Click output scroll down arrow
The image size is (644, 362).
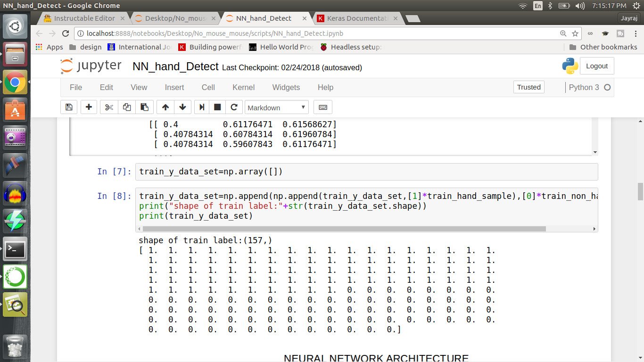click(x=595, y=152)
